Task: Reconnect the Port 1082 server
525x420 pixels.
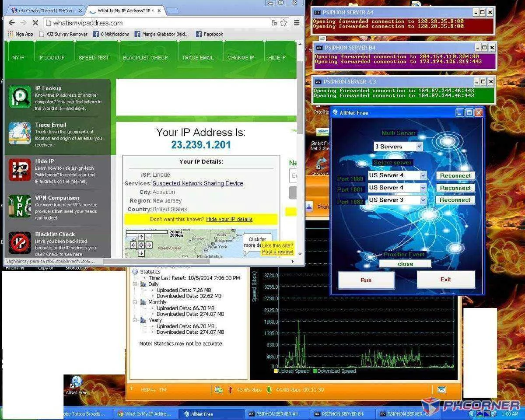Action: (x=455, y=200)
